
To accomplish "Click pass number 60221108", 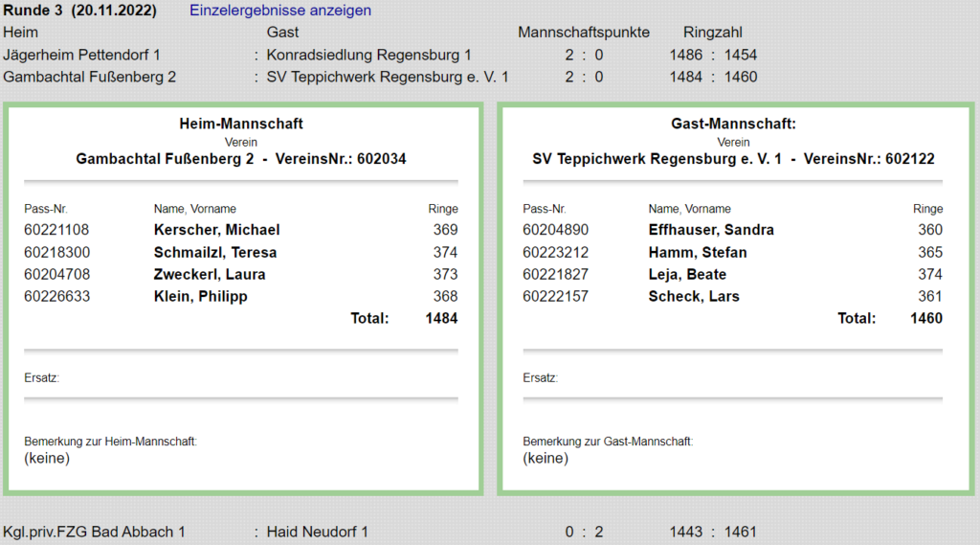I will tap(56, 230).
